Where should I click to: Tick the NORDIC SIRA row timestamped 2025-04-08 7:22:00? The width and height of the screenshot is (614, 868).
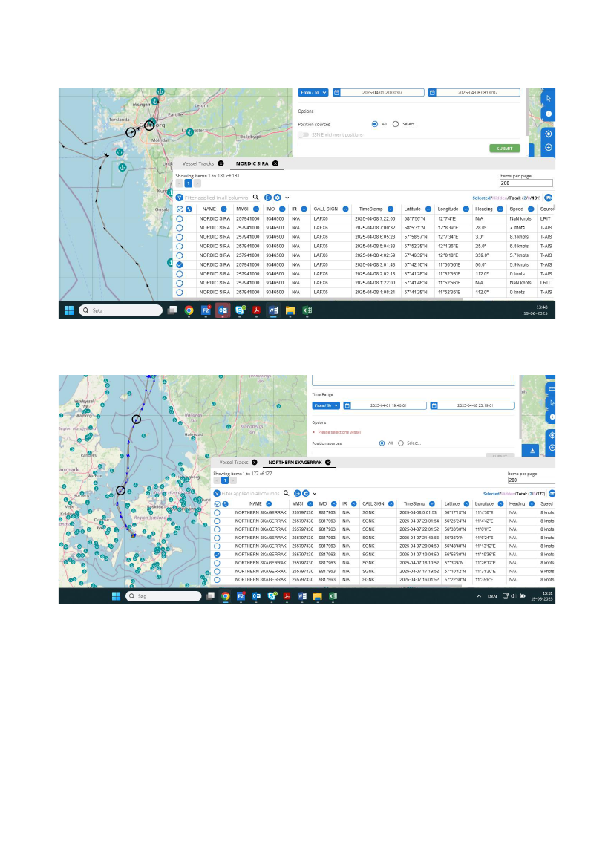(x=180, y=219)
